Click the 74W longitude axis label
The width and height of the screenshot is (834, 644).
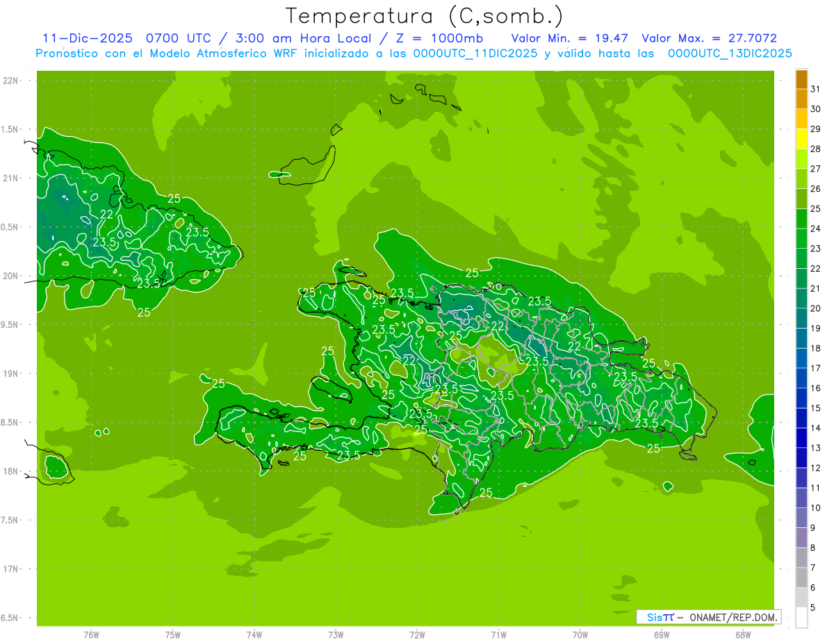pos(254,635)
